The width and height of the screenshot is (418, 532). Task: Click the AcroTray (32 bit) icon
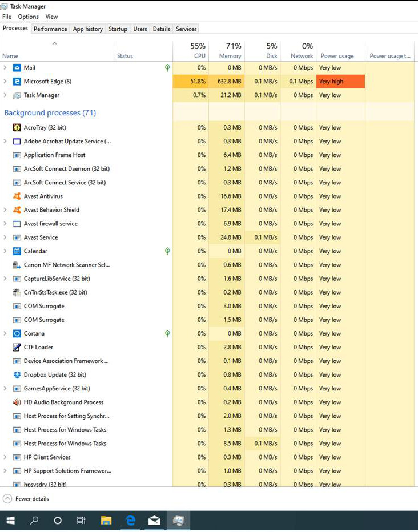click(x=17, y=127)
